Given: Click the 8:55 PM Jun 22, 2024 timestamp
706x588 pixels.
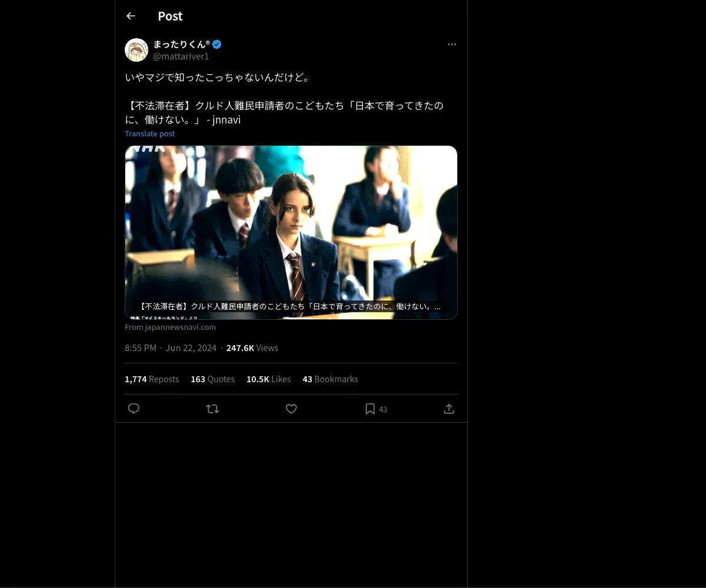Looking at the screenshot, I should 171,348.
